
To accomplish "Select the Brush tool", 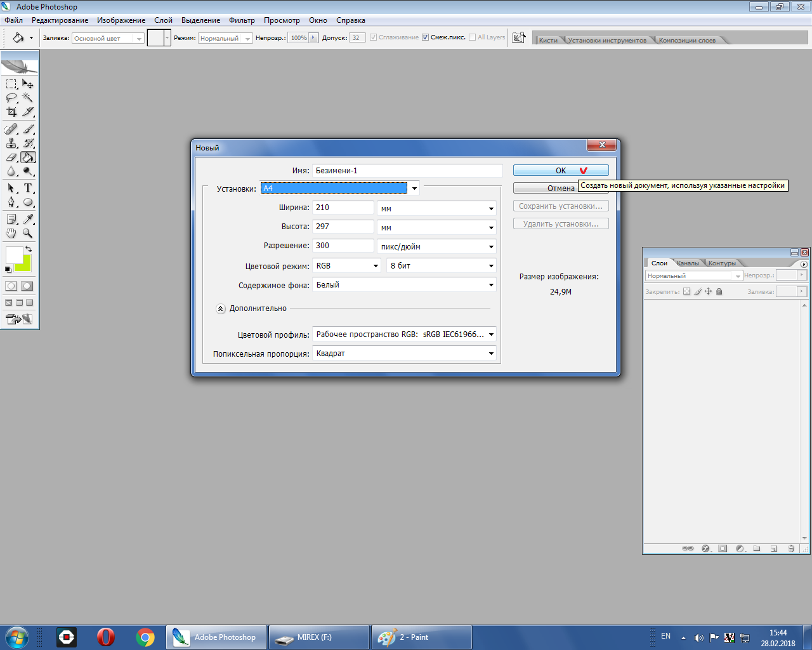I will coord(28,129).
